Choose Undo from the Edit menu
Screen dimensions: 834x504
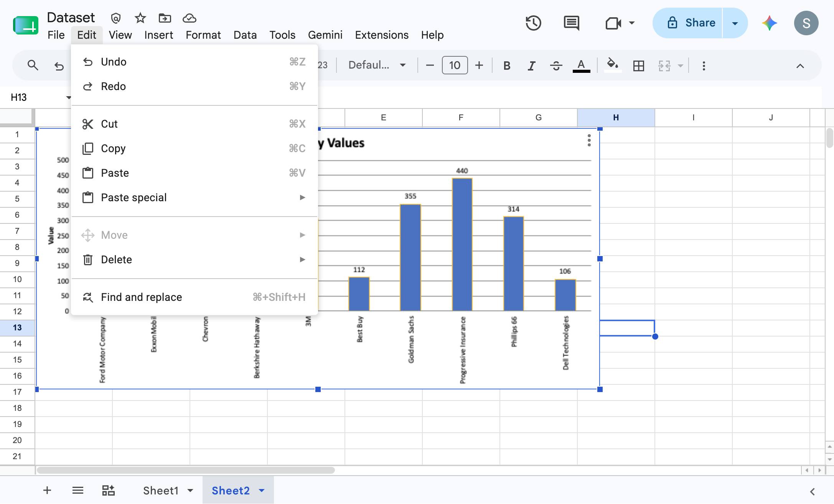[194, 62]
